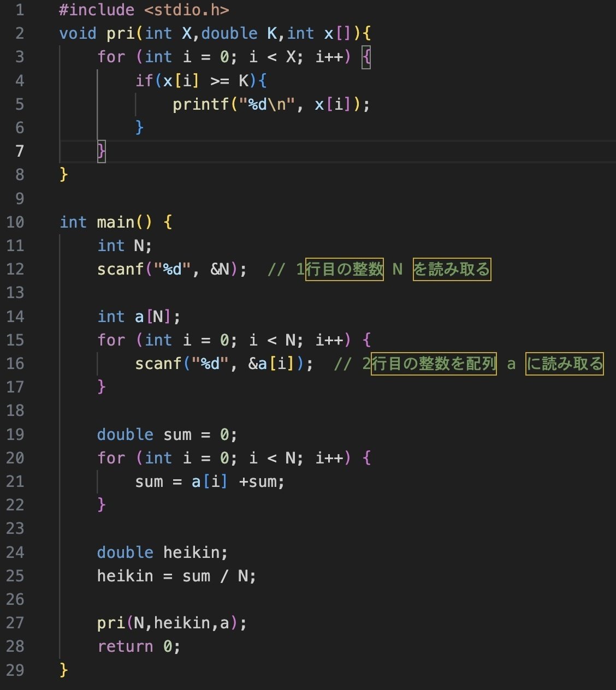The width and height of the screenshot is (616, 690).
Task: Click line number 14 in the gutter
Action: click(x=15, y=317)
